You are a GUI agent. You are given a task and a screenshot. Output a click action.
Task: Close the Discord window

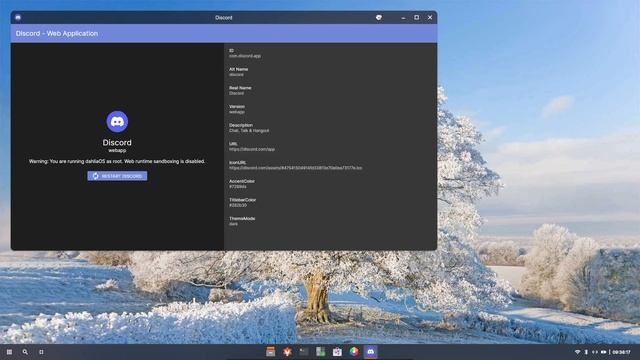[x=430, y=18]
